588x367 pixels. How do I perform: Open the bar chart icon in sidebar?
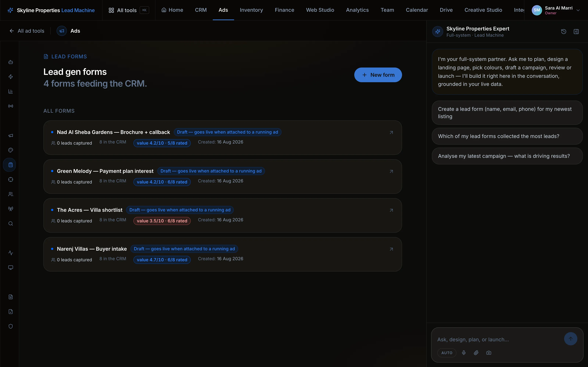point(10,92)
